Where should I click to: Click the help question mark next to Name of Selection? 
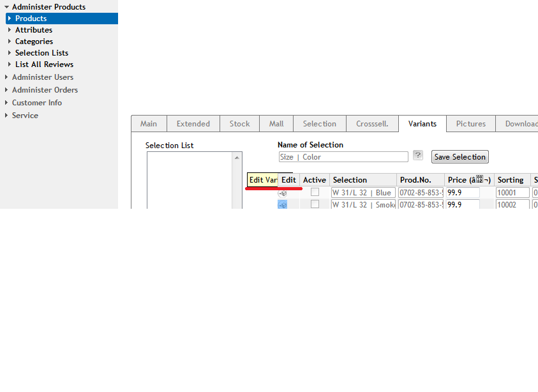pyautogui.click(x=418, y=155)
